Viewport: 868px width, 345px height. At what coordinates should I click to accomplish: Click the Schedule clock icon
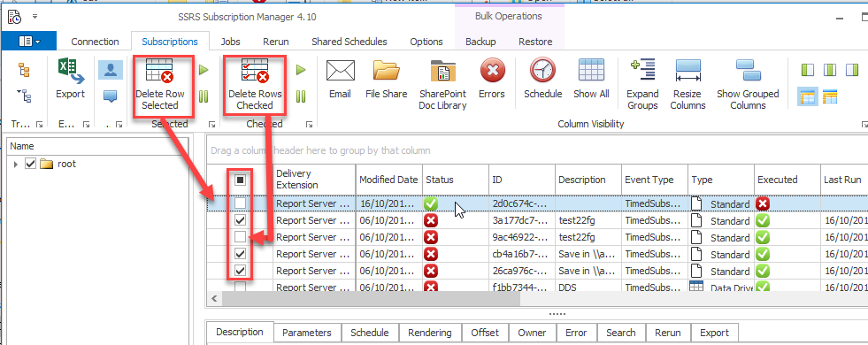pyautogui.click(x=543, y=71)
